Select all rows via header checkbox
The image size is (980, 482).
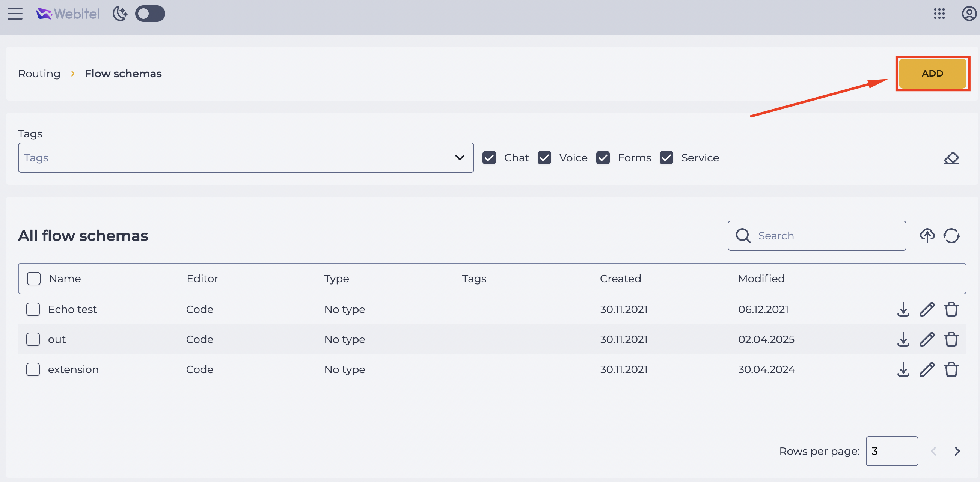(x=34, y=279)
